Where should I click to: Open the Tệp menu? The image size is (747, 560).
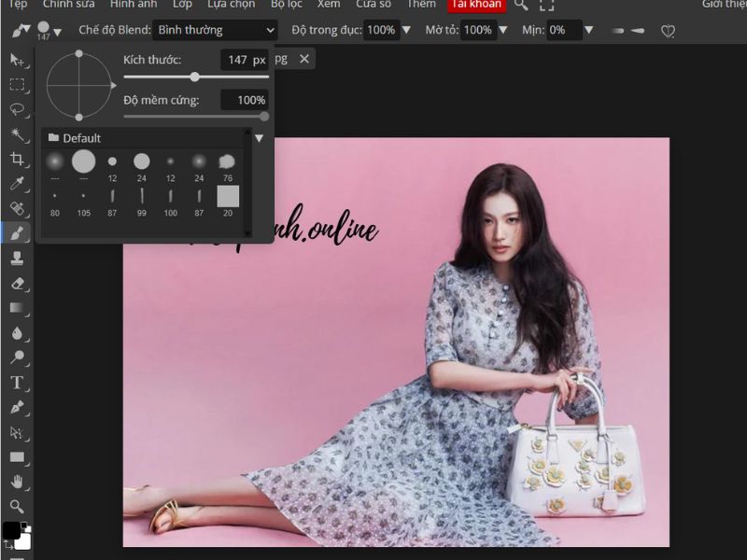click(x=18, y=5)
